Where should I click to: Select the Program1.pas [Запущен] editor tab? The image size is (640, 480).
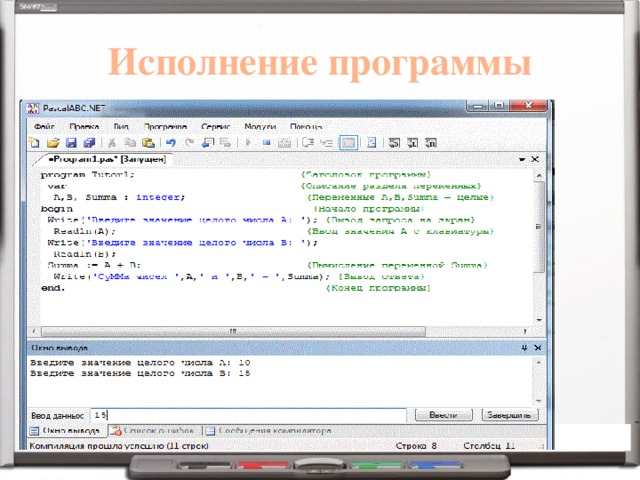[107, 159]
